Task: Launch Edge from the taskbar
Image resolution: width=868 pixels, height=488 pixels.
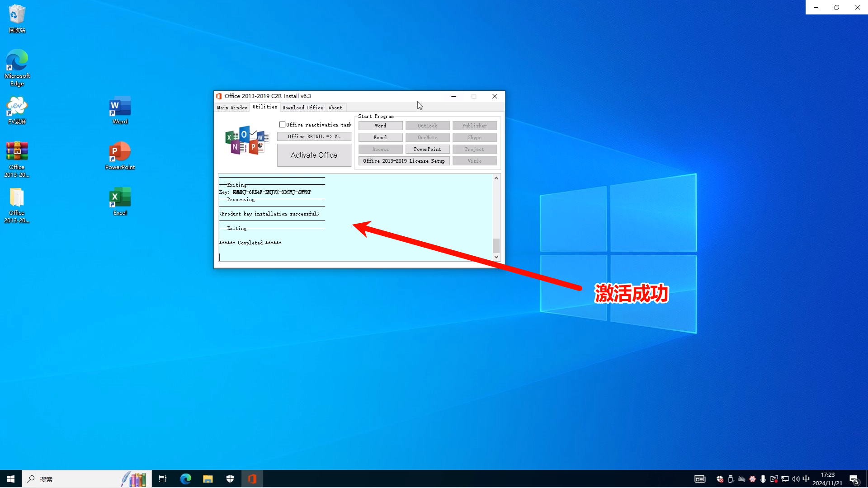Action: pyautogui.click(x=185, y=479)
